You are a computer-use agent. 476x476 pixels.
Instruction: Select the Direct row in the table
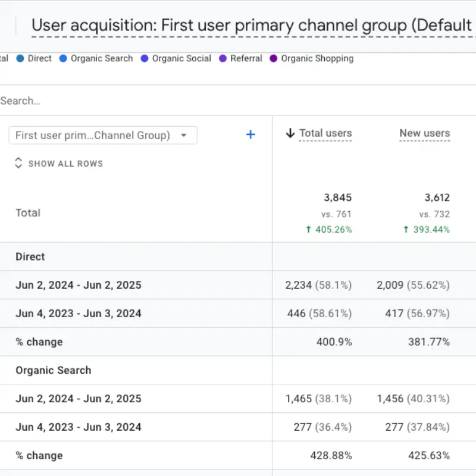pyautogui.click(x=30, y=256)
